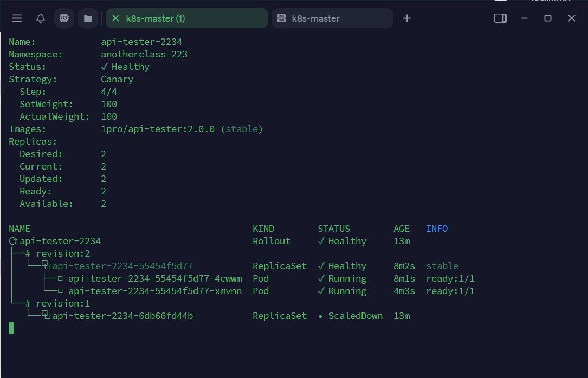This screenshot has height=378, width=588.
Task: Open the notifications bell
Action: pyautogui.click(x=41, y=18)
